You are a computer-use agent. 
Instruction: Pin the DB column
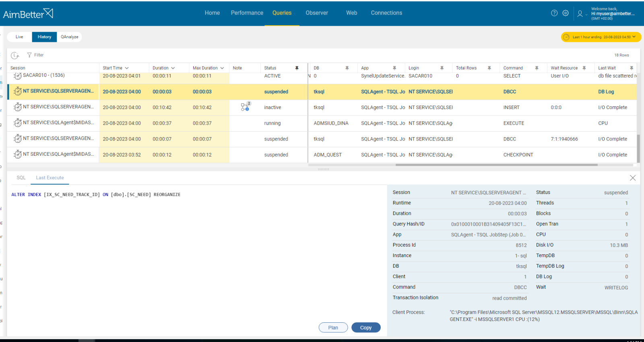[x=347, y=68]
